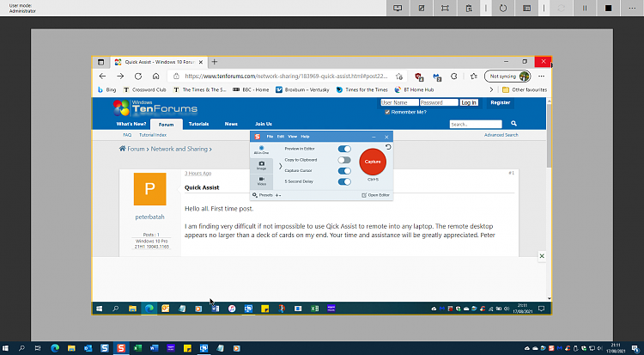Screen dimensions: 644x355
Task: Expand the favourites bar overflow chevron
Action: 491,89
